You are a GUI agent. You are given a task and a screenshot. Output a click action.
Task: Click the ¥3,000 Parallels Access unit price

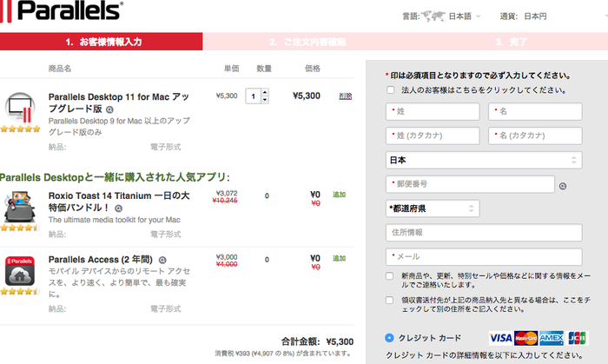coord(227,257)
